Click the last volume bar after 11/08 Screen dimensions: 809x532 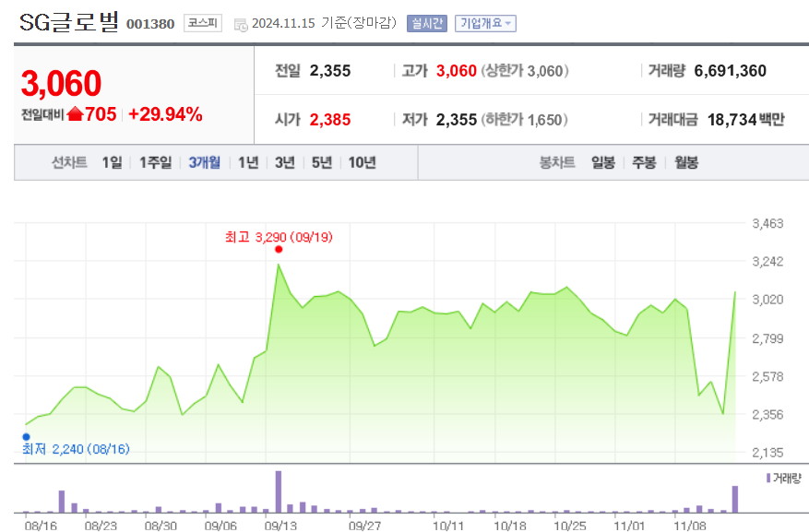click(735, 499)
